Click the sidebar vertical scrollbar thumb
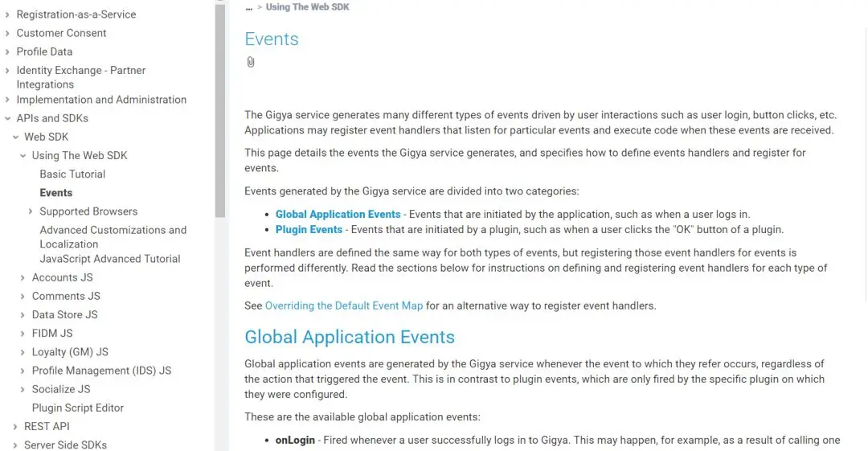Image resolution: width=868 pixels, height=451 pixels. 220,109
